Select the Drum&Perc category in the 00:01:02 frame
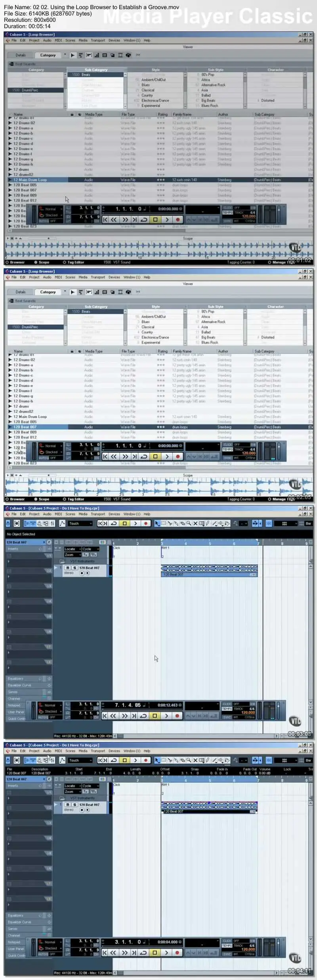This screenshot has width=317, height=980. (x=36, y=90)
